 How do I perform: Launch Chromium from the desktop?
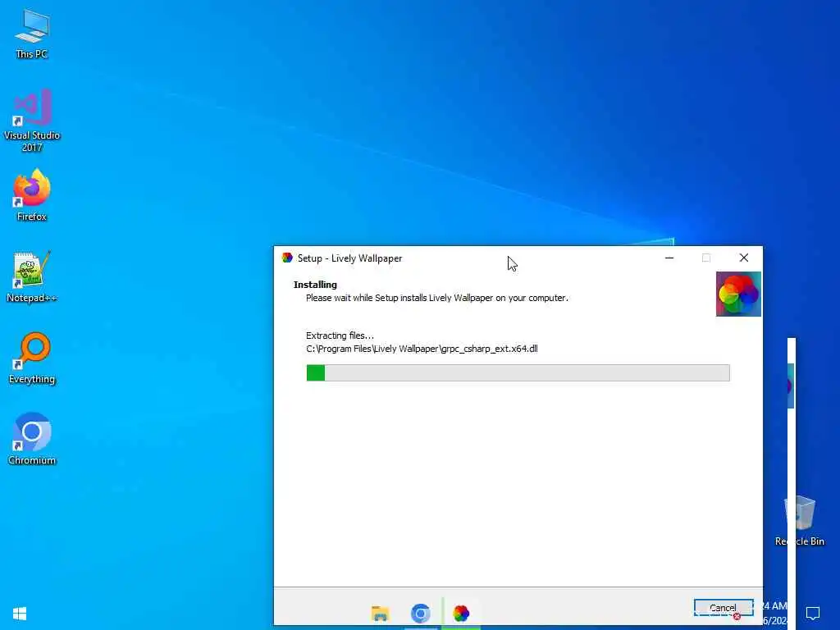pos(32,439)
